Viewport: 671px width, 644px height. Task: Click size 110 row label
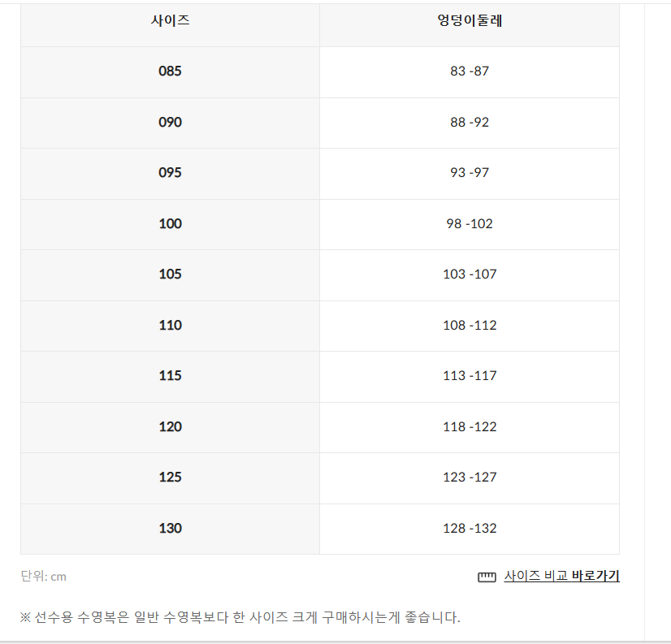pos(171,326)
